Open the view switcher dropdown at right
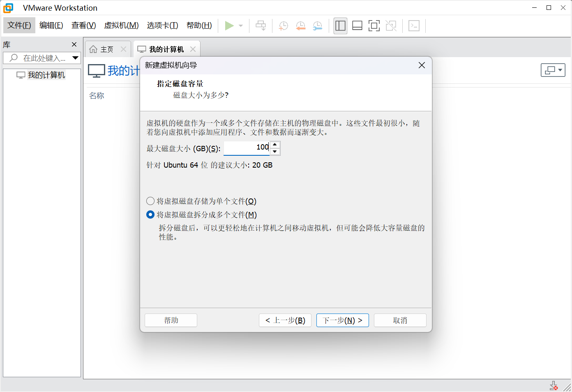Image resolution: width=572 pixels, height=392 pixels. (553, 70)
